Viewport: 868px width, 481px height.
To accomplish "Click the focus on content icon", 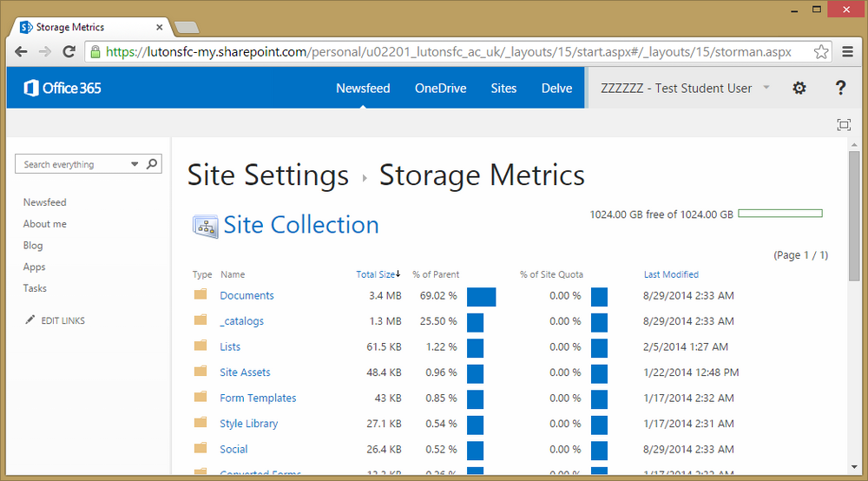I will point(844,124).
